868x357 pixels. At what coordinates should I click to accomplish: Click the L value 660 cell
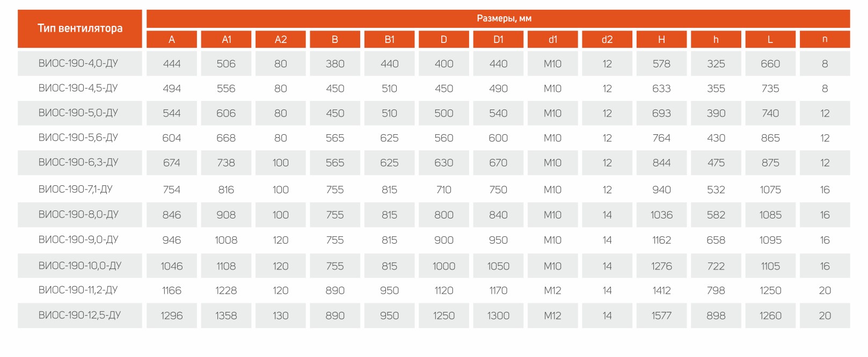point(770,63)
